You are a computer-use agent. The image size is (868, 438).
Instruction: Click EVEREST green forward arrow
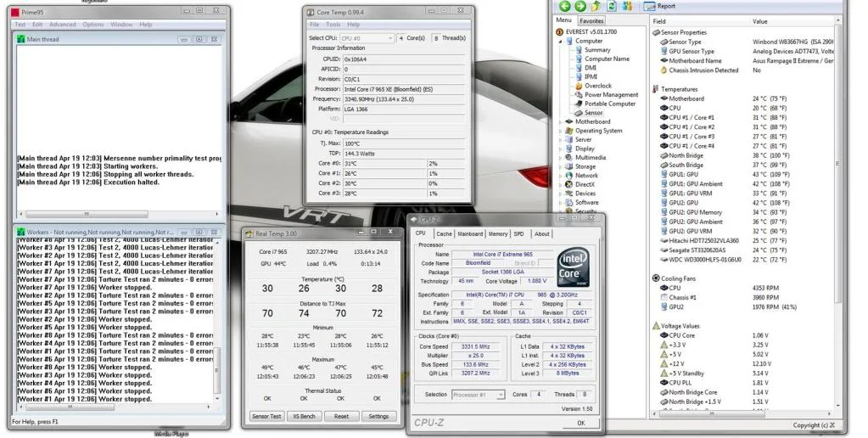580,6
